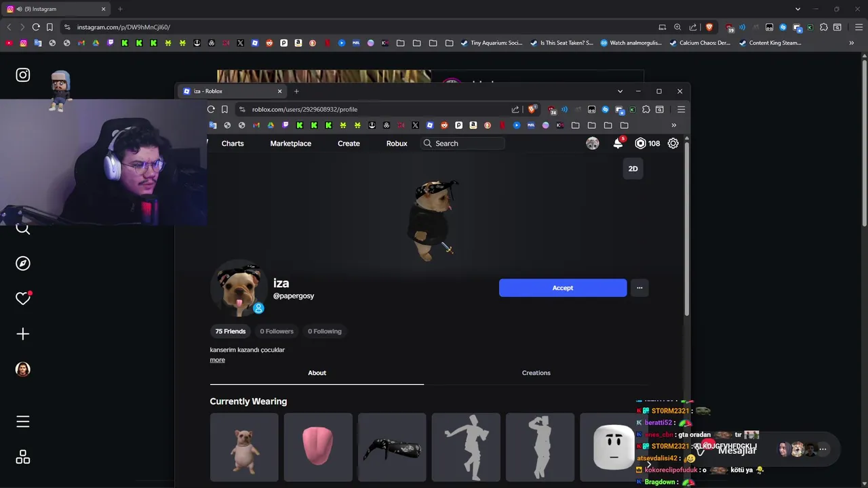Toggle bookmark for Instagram page

[50, 27]
